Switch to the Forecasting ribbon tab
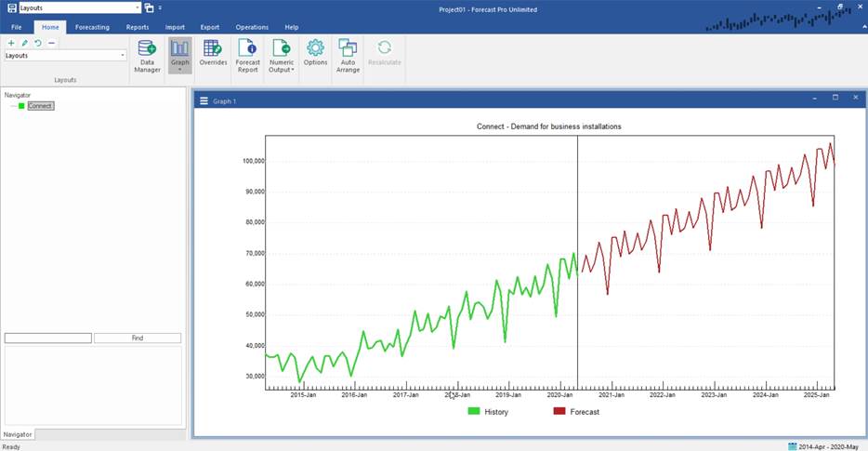Viewport: 868px width, 451px height. [x=92, y=27]
